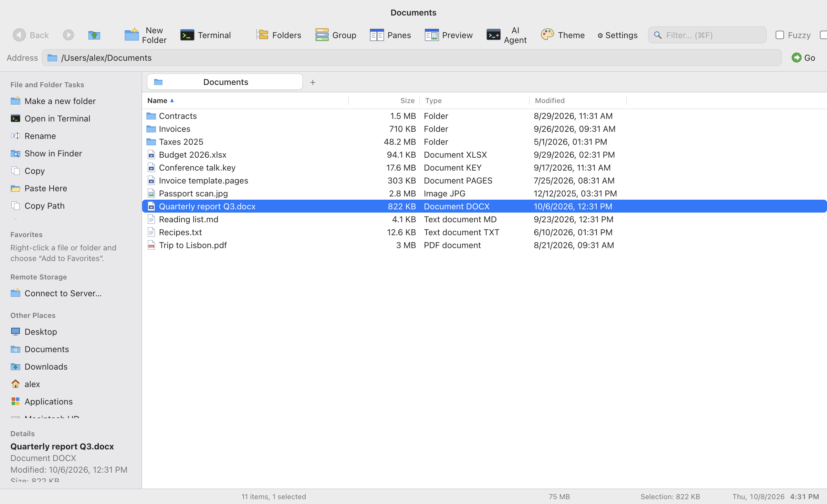827x504 pixels.
Task: Click the Back navigation arrow
Action: (x=19, y=35)
